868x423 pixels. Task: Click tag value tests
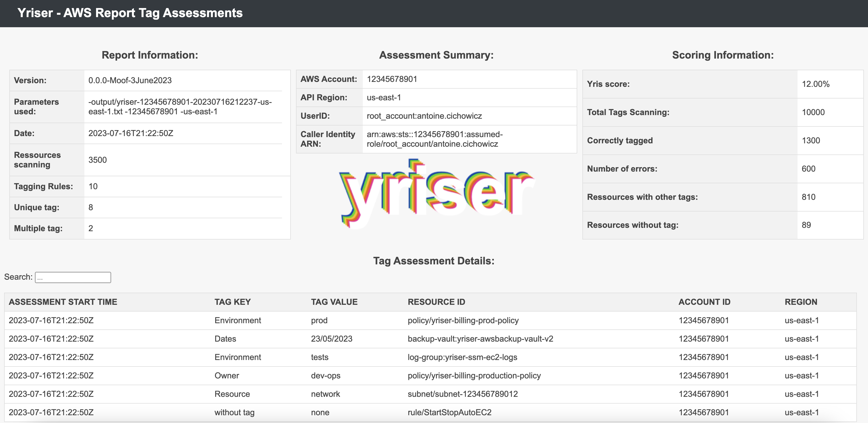tap(320, 357)
